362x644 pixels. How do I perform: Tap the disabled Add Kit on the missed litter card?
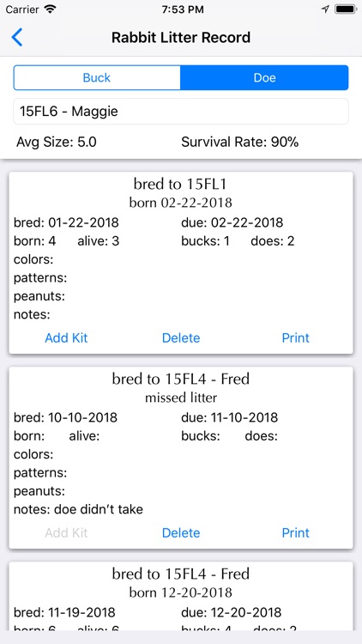point(66,532)
